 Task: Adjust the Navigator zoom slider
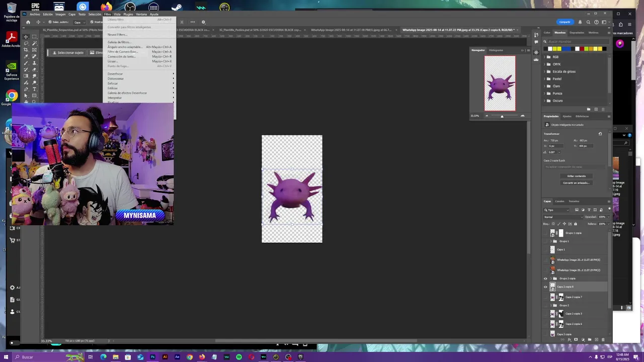click(x=502, y=116)
